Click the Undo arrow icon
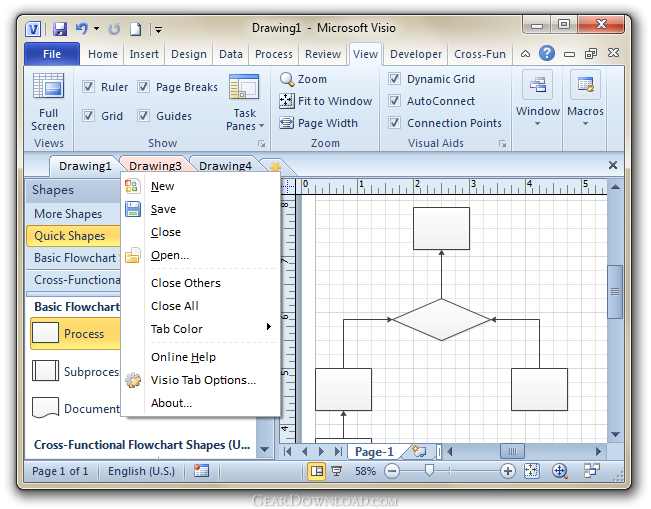 pyautogui.click(x=81, y=29)
